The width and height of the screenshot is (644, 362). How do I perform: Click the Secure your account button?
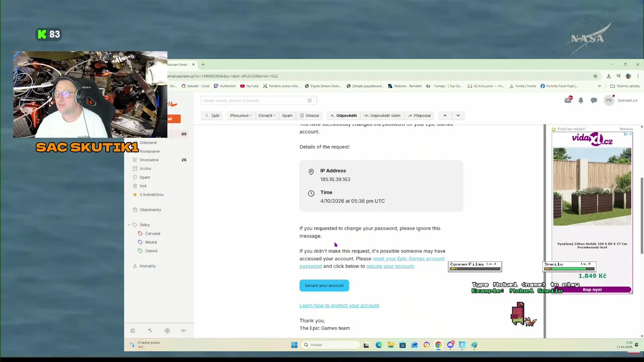click(x=324, y=286)
